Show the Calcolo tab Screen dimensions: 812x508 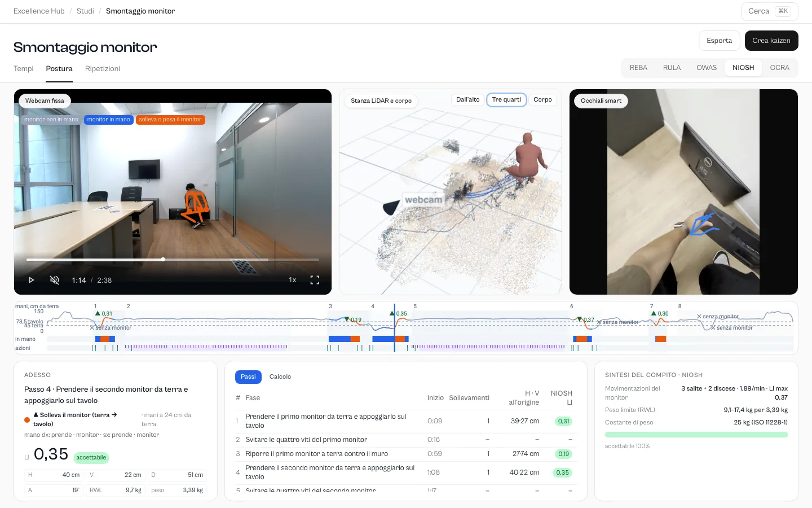tap(280, 377)
